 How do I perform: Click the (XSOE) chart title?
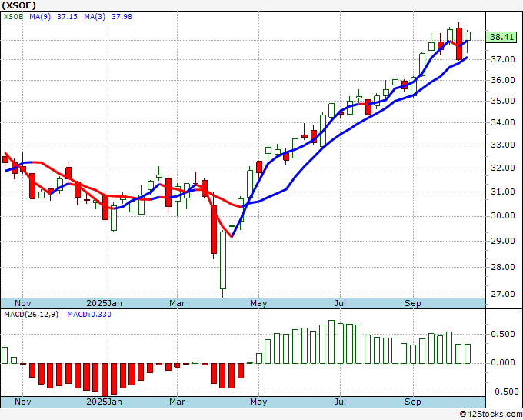pos(18,5)
